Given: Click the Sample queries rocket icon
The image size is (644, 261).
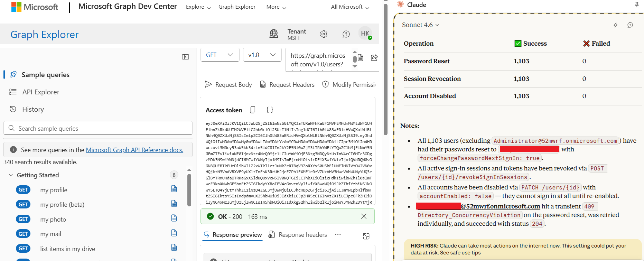Looking at the screenshot, I should pyautogui.click(x=13, y=74).
